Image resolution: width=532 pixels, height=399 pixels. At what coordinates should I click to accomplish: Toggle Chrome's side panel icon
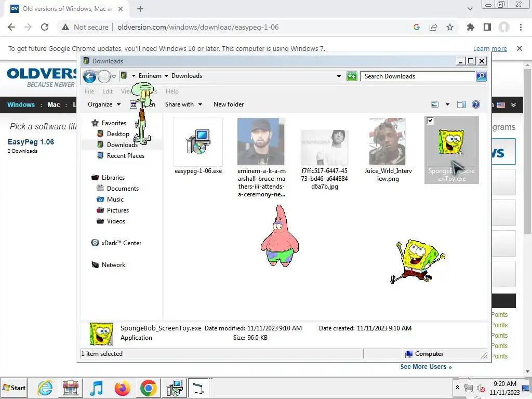tap(487, 27)
